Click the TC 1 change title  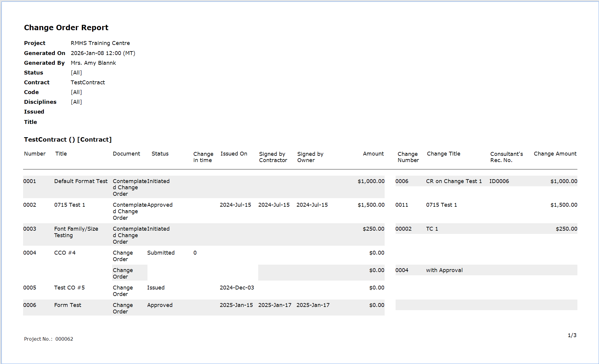tap(432, 229)
